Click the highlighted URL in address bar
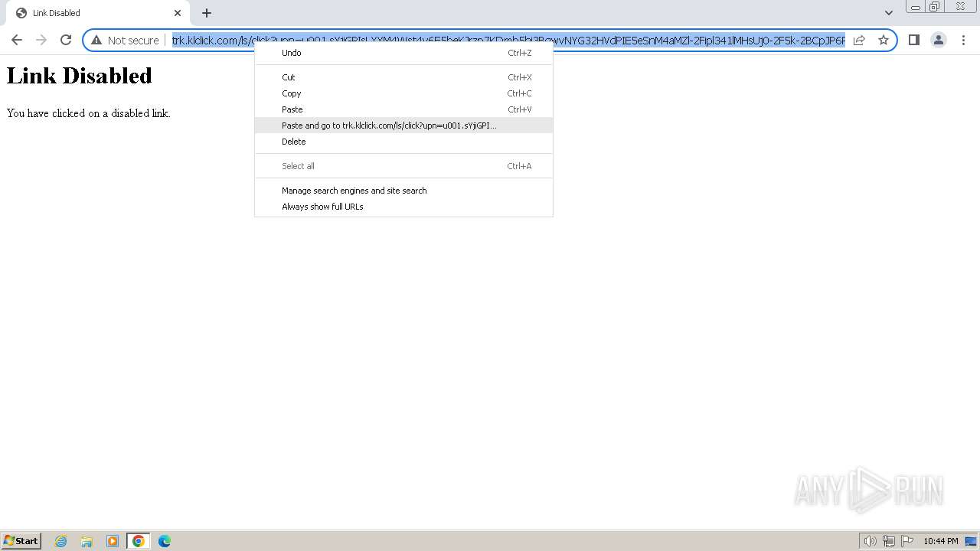This screenshot has height=551, width=980. point(508,40)
